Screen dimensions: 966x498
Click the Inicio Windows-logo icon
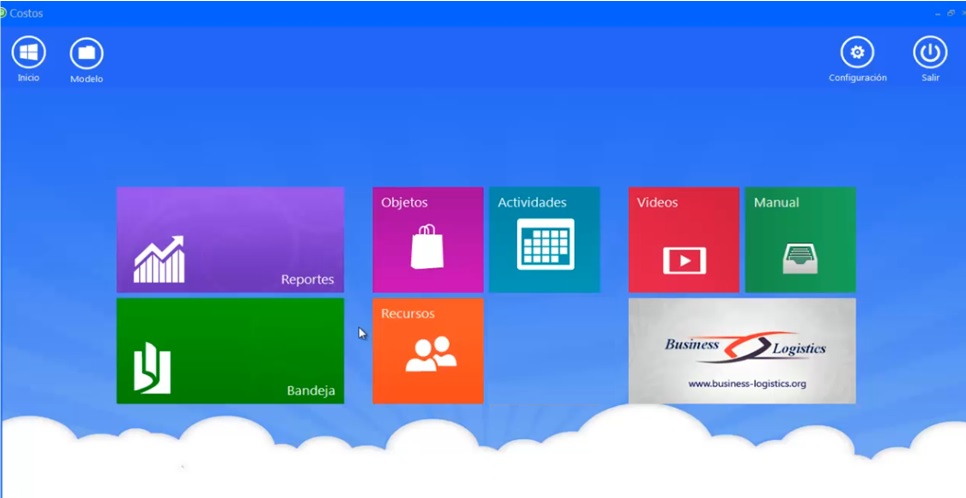pyautogui.click(x=28, y=52)
